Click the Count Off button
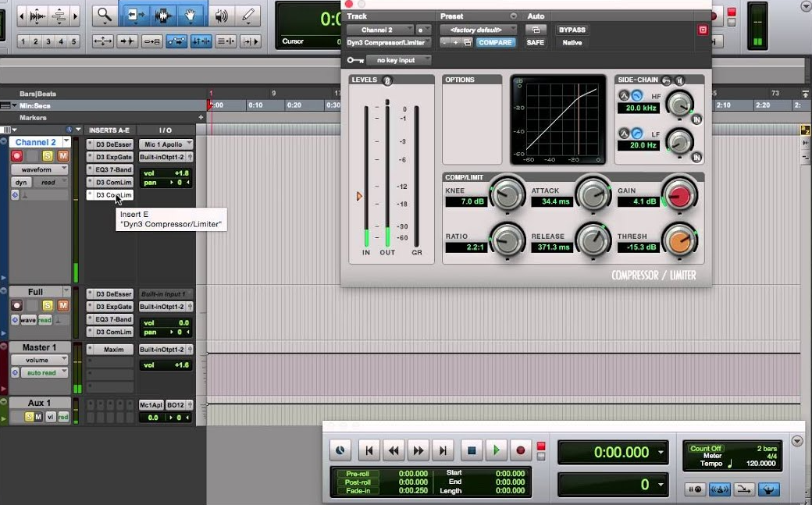Image resolution: width=812 pixels, height=505 pixels. pos(705,449)
